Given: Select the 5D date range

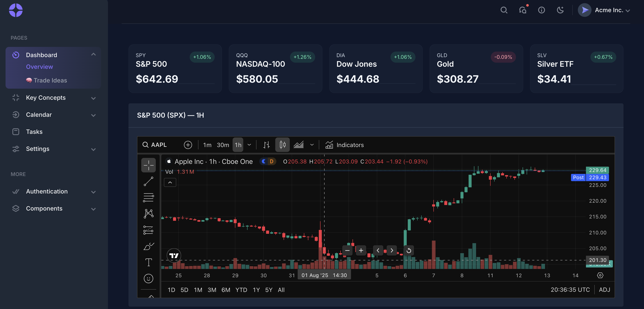Looking at the screenshot, I should (x=184, y=290).
